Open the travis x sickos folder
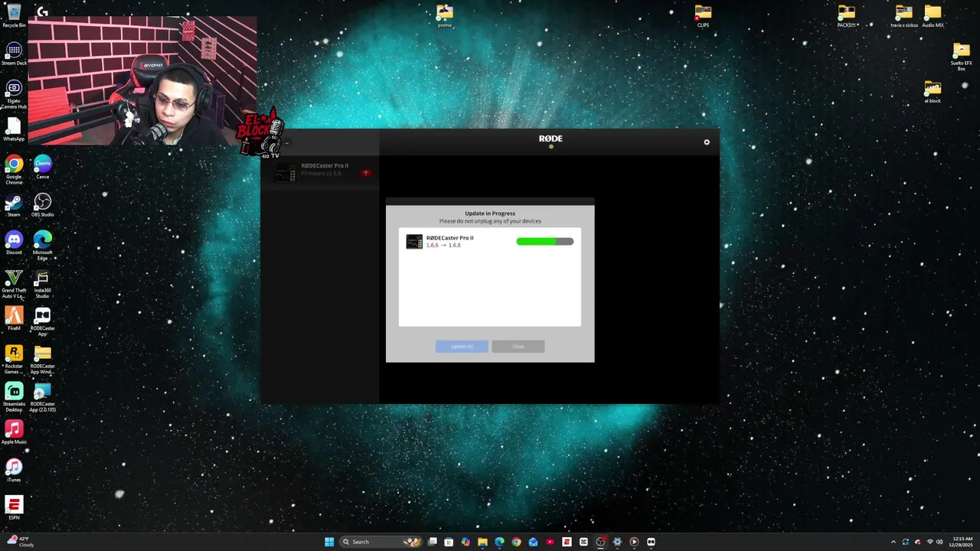 click(x=904, y=15)
